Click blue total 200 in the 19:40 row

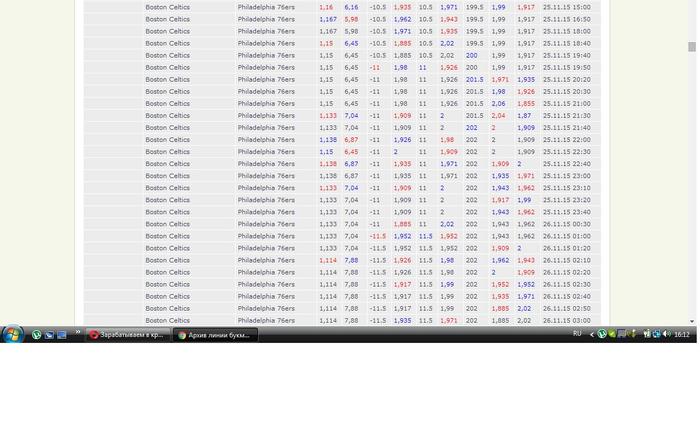[471, 55]
